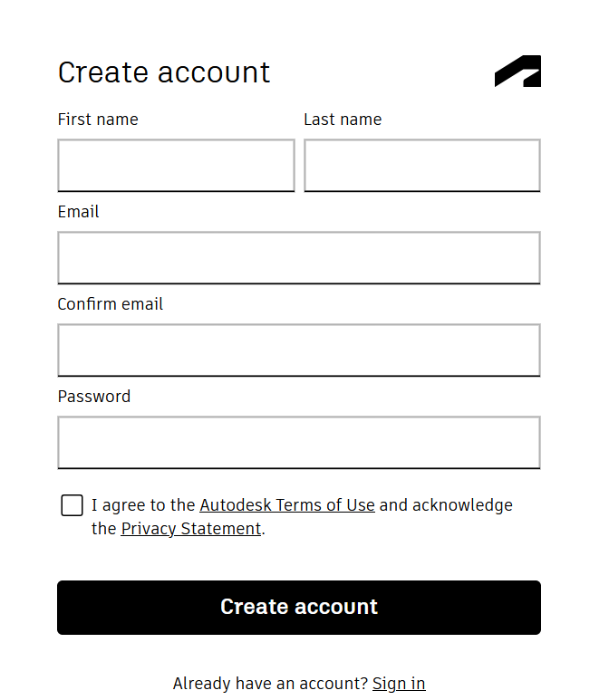Click the Create account page heading
609x700 pixels.
[164, 72]
